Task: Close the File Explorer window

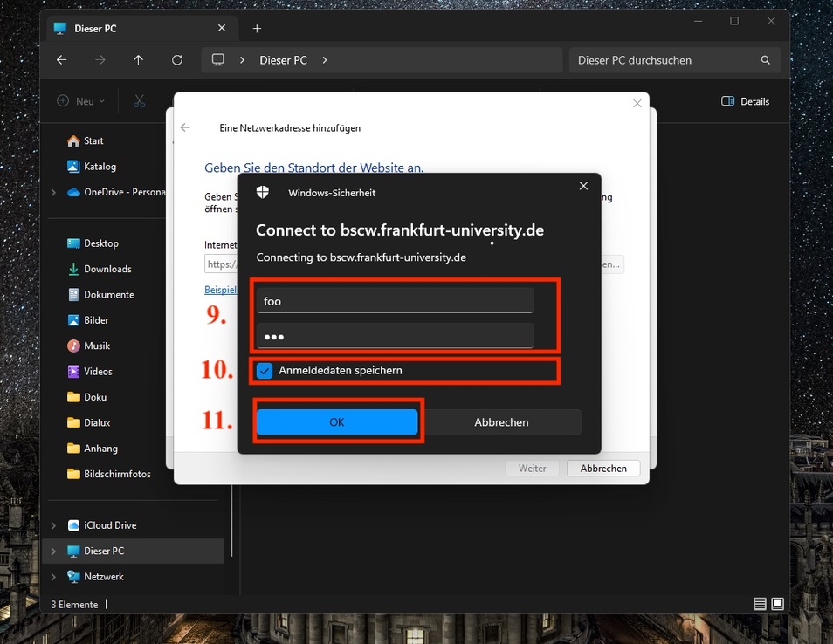Action: click(x=771, y=21)
